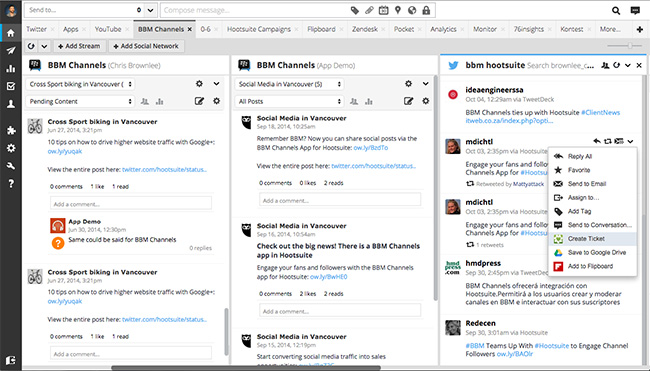Image resolution: width=650 pixels, height=371 pixels.
Task: Click the tag icon in compose bar
Action: [355, 10]
